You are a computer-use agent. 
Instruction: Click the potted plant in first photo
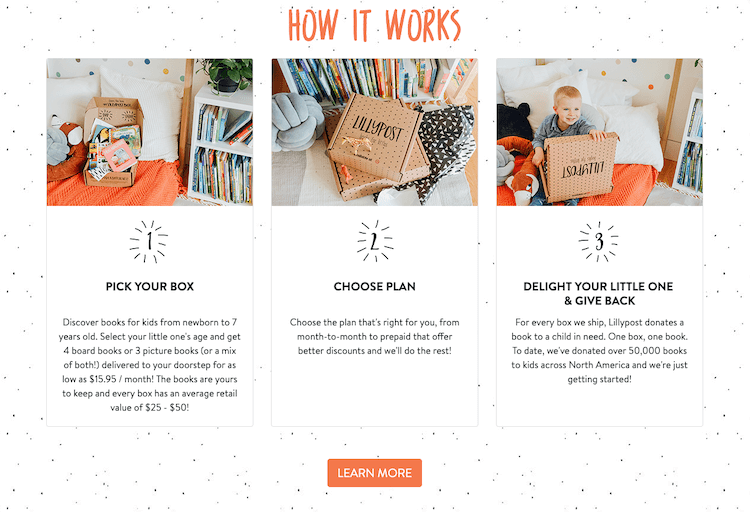click(225, 75)
